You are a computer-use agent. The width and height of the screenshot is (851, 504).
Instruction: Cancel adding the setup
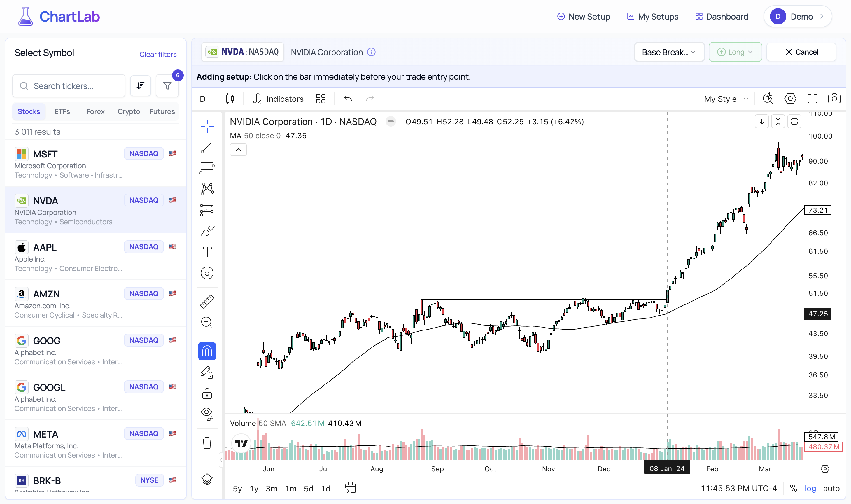pyautogui.click(x=801, y=52)
